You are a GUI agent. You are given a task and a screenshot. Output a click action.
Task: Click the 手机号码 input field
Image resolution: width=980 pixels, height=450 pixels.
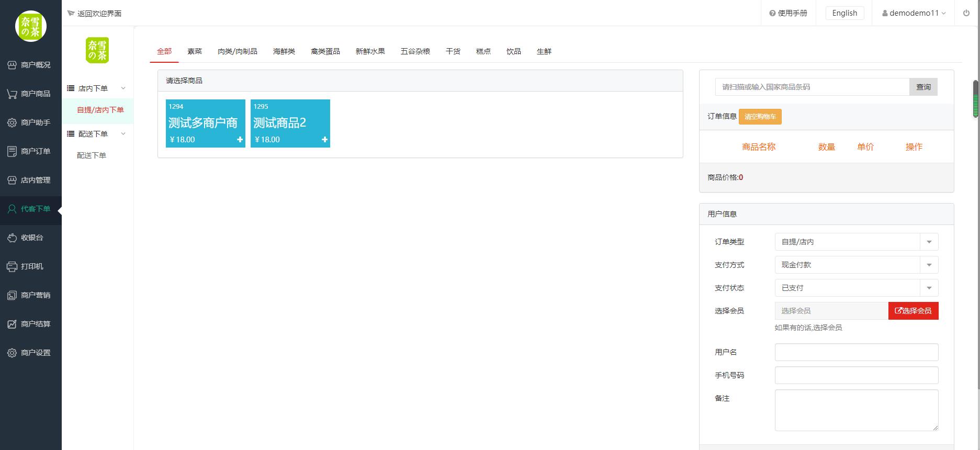[857, 375]
